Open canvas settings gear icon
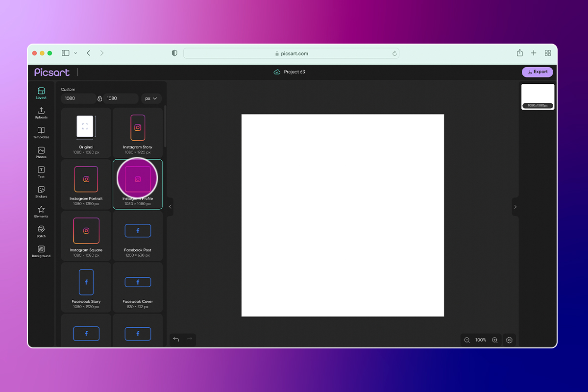 tap(510, 340)
